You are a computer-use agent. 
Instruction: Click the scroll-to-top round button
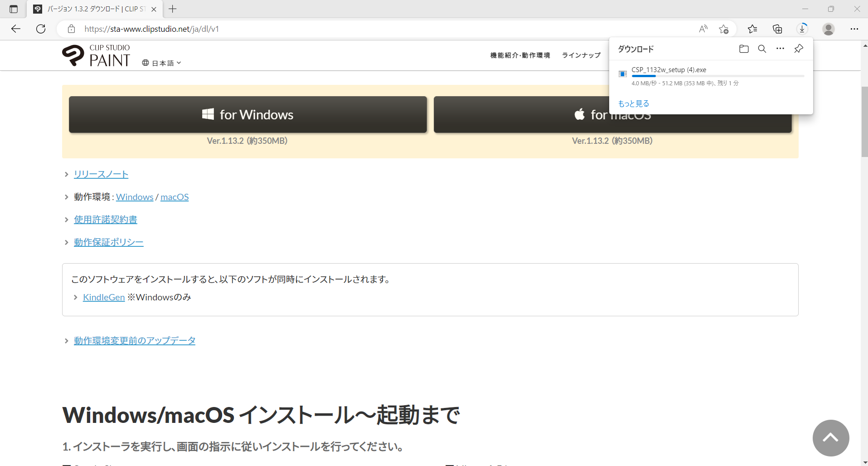[x=830, y=438]
